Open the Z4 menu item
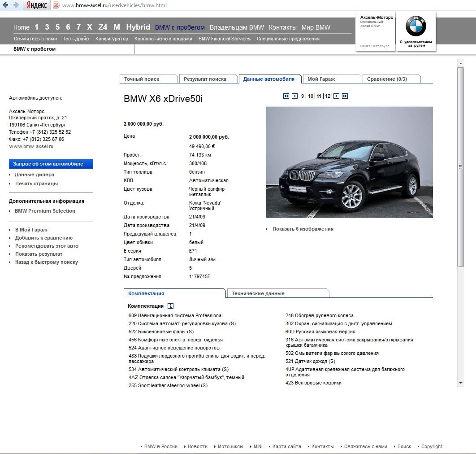The width and height of the screenshot is (476, 454). coord(103,27)
